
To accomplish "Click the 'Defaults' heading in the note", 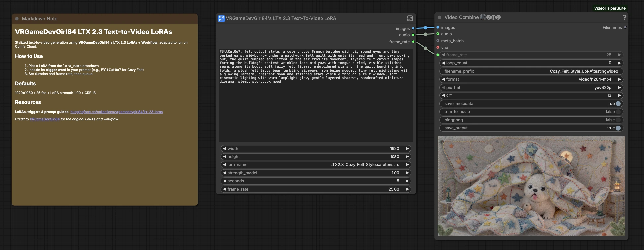I will 25,84.
